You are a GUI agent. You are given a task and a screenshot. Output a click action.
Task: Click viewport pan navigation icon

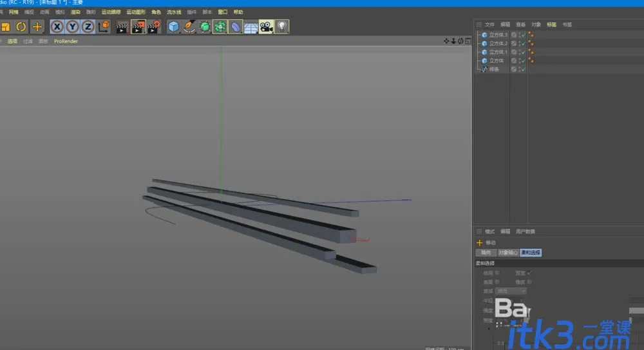tap(446, 41)
